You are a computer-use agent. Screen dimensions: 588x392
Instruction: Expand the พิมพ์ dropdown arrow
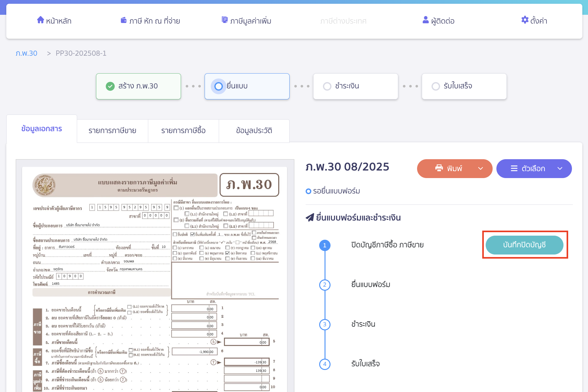coord(480,169)
